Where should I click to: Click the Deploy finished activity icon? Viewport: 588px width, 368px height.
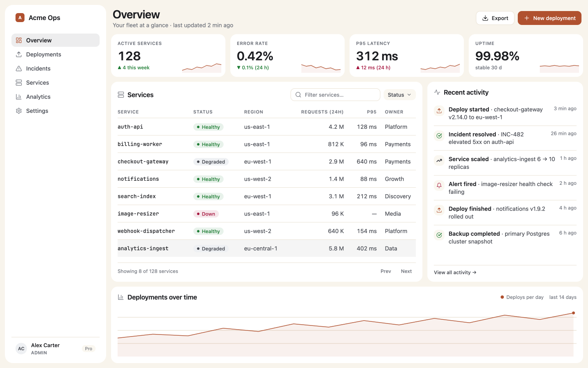(x=439, y=210)
